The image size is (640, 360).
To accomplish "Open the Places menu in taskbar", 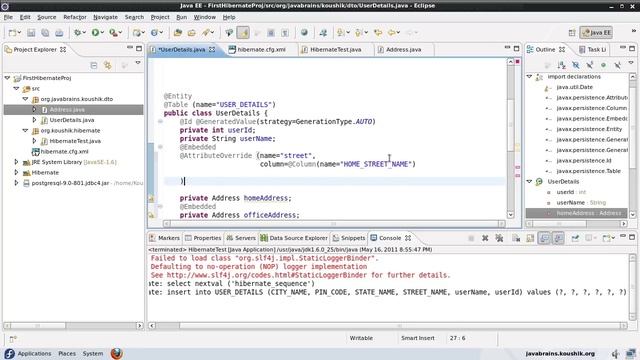I will click(67, 353).
